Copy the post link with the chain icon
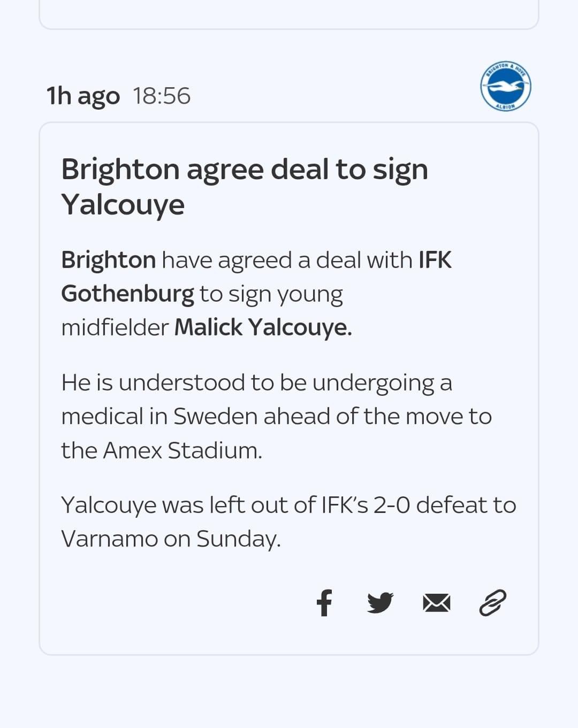 [492, 603]
